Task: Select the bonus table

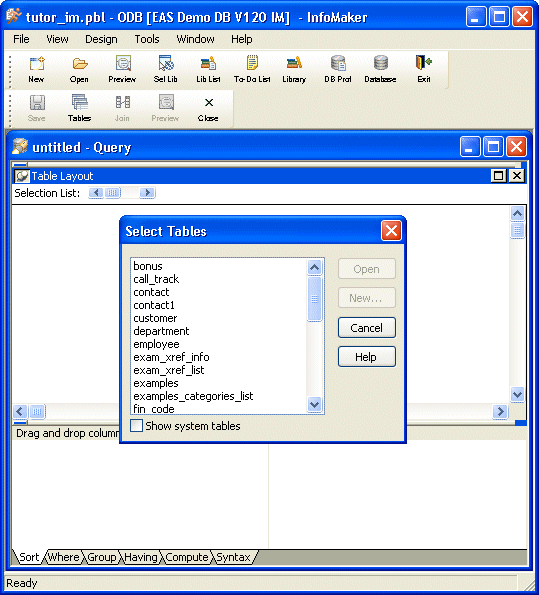Action: click(x=219, y=266)
